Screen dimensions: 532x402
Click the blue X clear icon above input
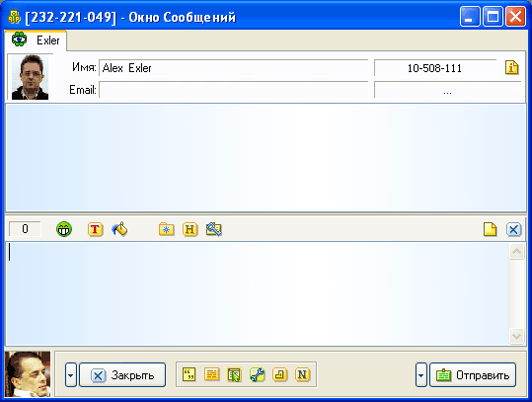click(513, 229)
